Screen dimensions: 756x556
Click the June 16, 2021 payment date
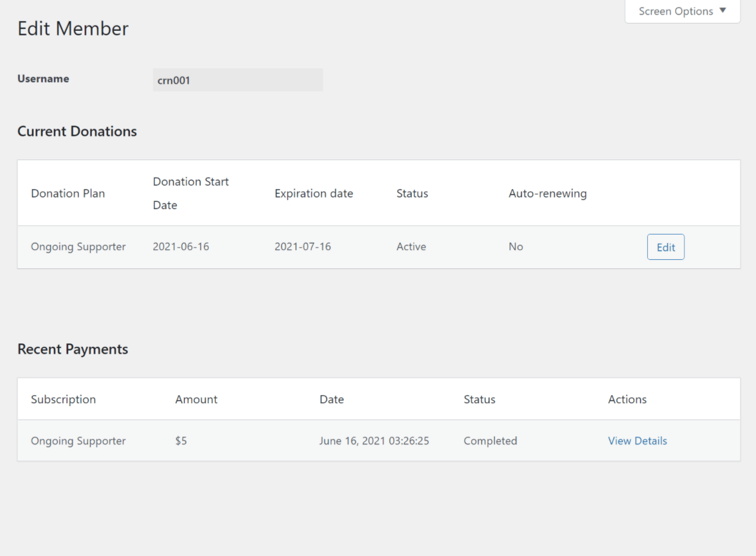(x=374, y=441)
